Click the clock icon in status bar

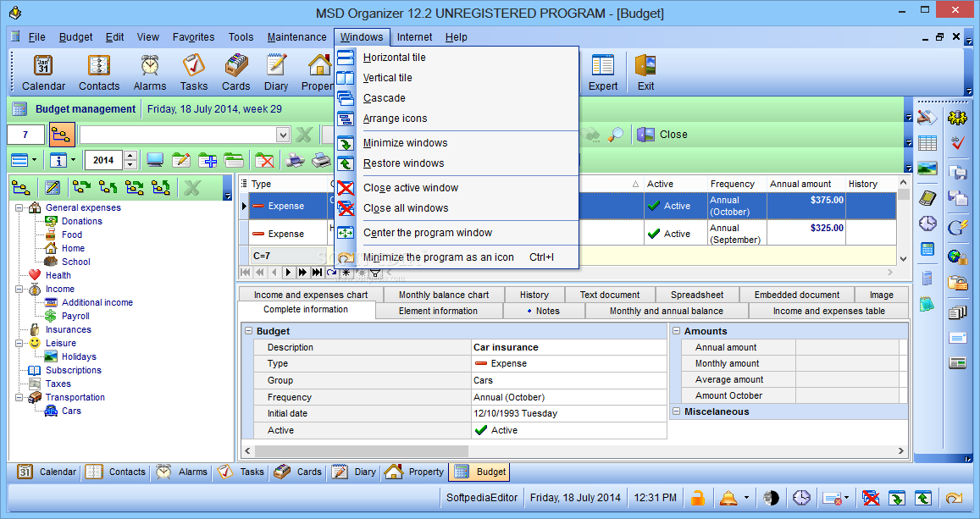pyautogui.click(x=801, y=498)
